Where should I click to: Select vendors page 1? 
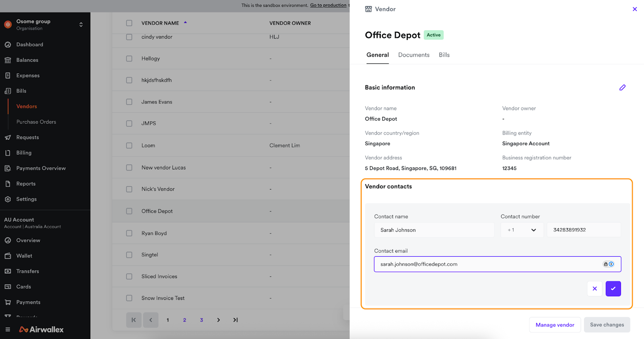click(x=168, y=320)
